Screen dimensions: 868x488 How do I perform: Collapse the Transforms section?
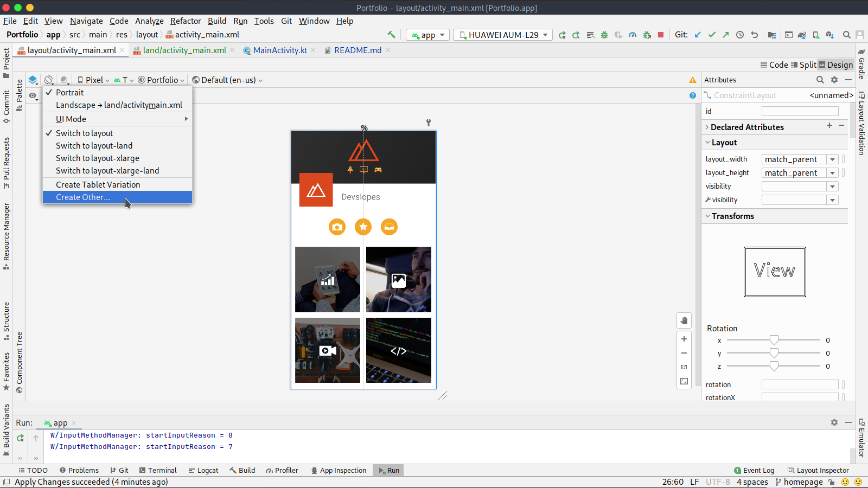(708, 216)
